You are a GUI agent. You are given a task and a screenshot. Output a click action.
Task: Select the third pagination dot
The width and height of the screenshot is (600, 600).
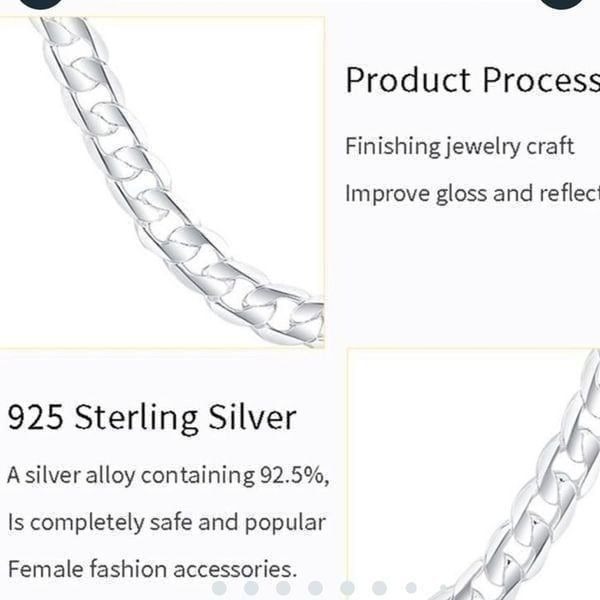pyautogui.click(x=284, y=588)
